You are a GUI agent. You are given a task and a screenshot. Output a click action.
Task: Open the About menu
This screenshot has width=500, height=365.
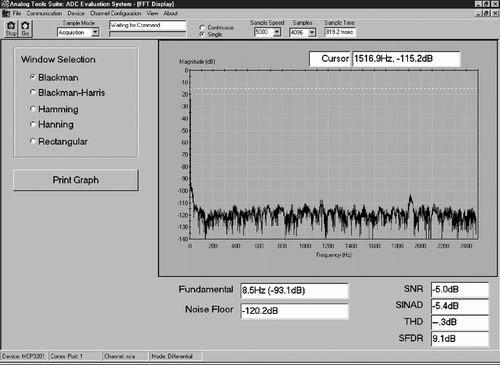(170, 13)
